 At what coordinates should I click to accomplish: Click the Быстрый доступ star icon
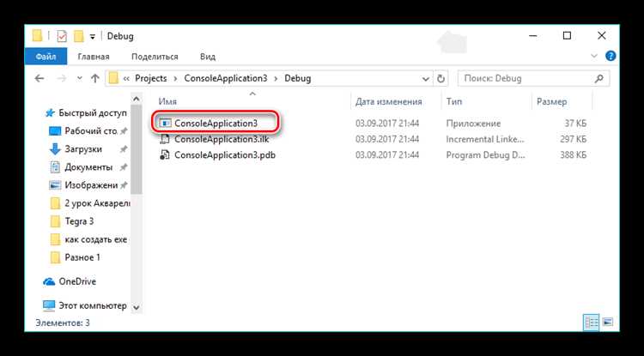(x=50, y=112)
